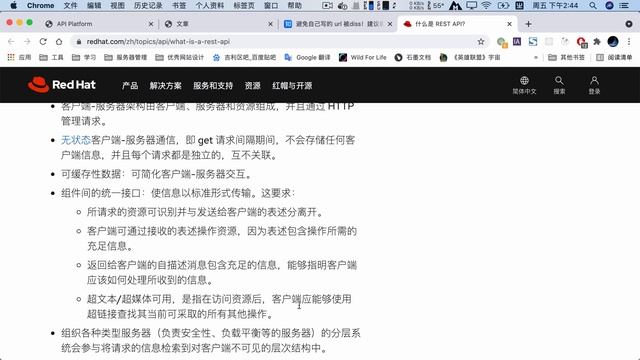Open the Apple menu
Image resolution: width=640 pixels, height=360 pixels.
click(13, 5)
